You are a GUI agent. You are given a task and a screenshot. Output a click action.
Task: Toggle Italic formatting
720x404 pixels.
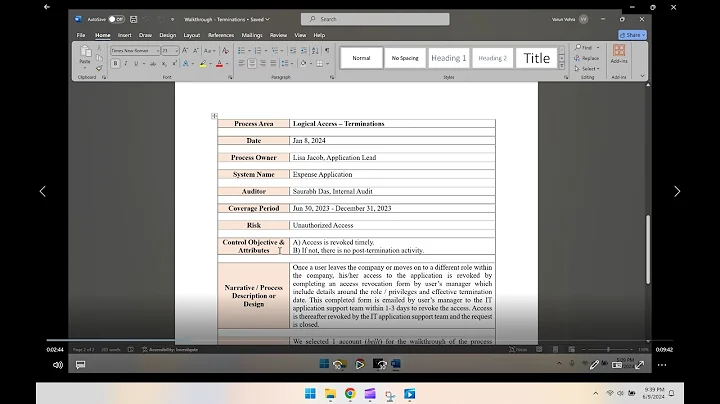point(126,63)
